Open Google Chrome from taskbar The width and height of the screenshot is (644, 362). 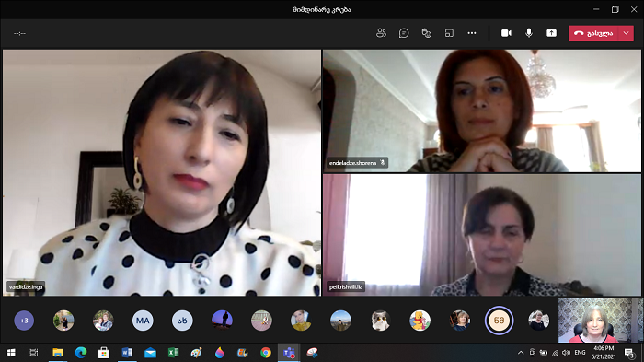click(266, 353)
